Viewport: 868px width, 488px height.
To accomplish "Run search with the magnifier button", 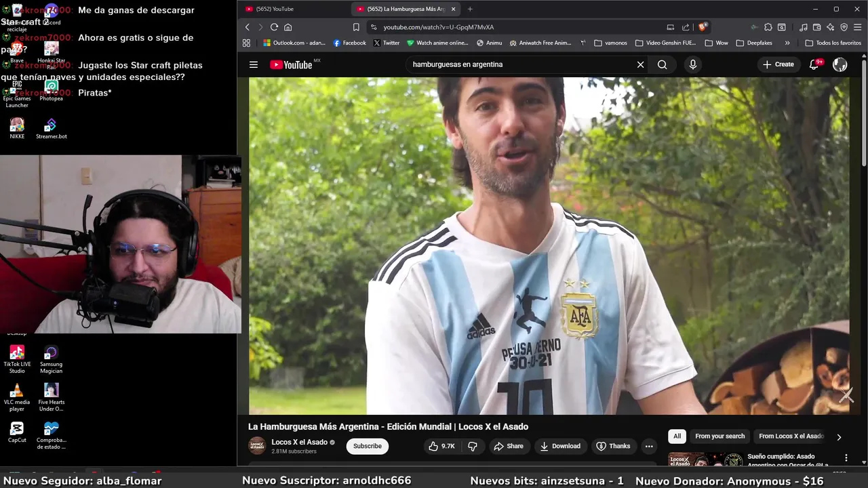I will tap(663, 64).
